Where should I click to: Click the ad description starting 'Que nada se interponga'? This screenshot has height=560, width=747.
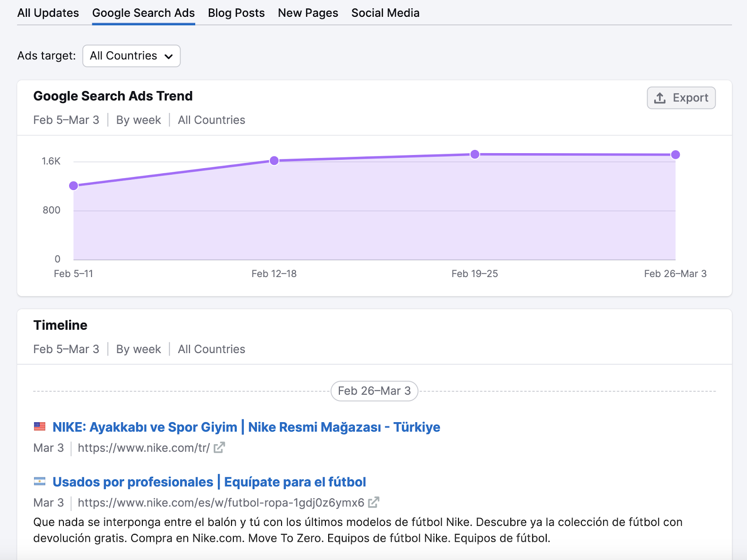pos(358,530)
